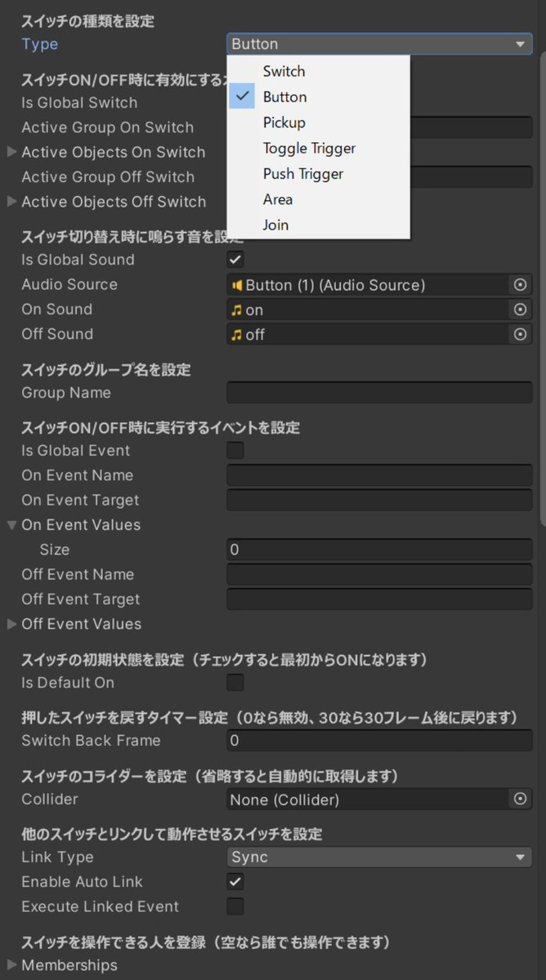Click the On Event Target input field
The width and height of the screenshot is (546, 980).
[379, 500]
